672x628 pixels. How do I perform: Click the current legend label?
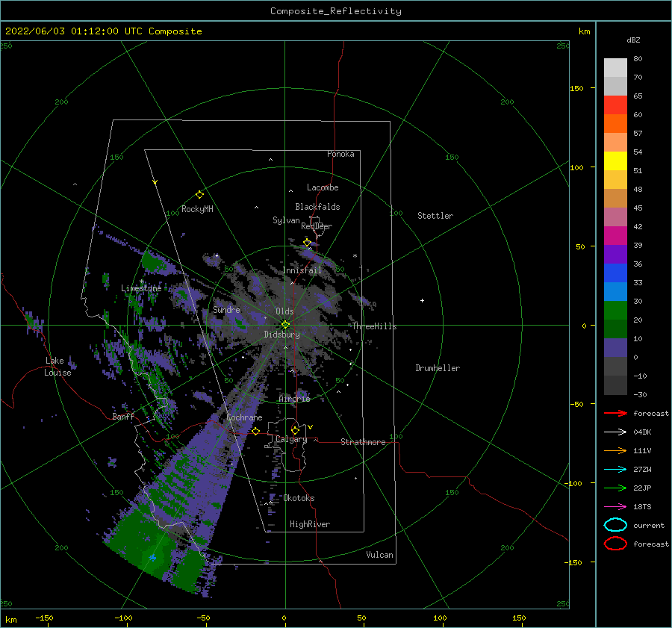tap(649, 525)
